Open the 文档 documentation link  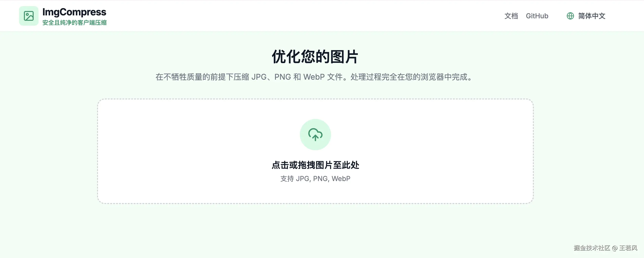pyautogui.click(x=511, y=16)
